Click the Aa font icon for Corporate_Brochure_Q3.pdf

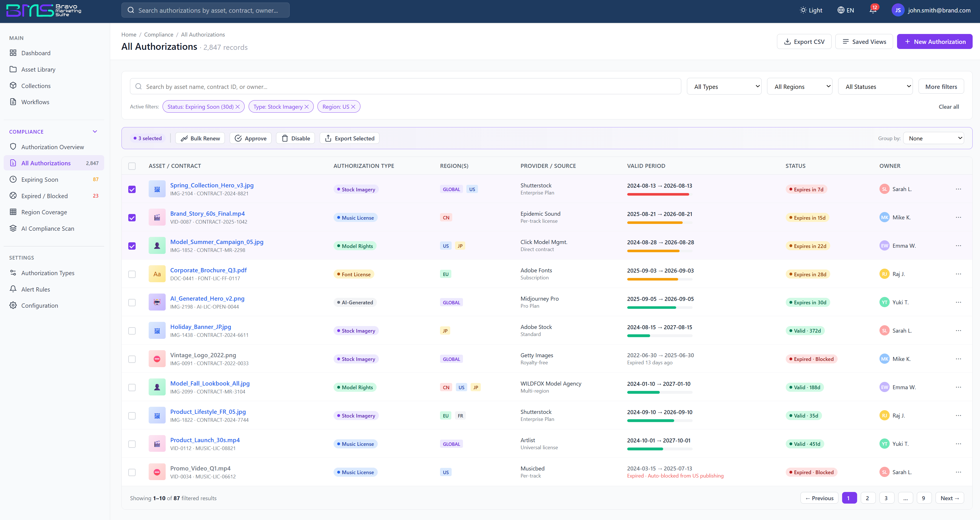click(157, 274)
